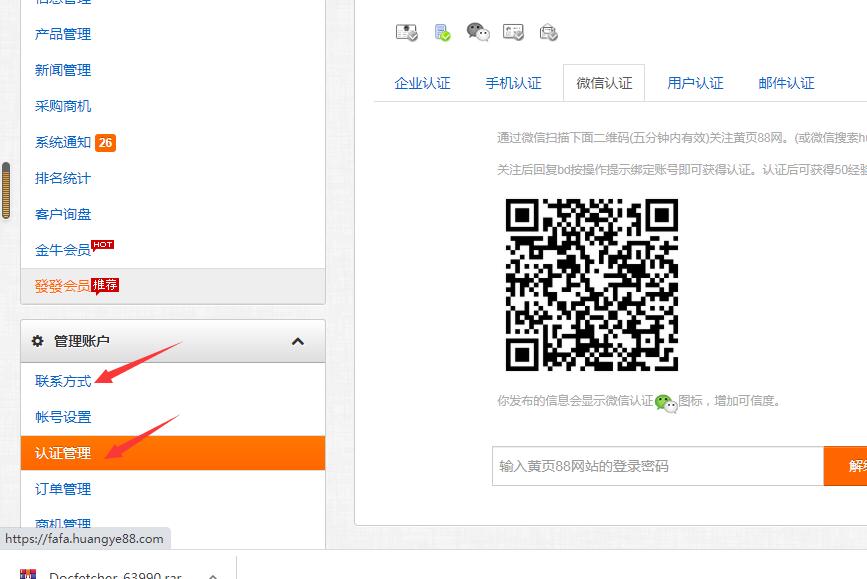Click the WeChat certification icon at top
The image size is (867, 579).
[478, 32]
